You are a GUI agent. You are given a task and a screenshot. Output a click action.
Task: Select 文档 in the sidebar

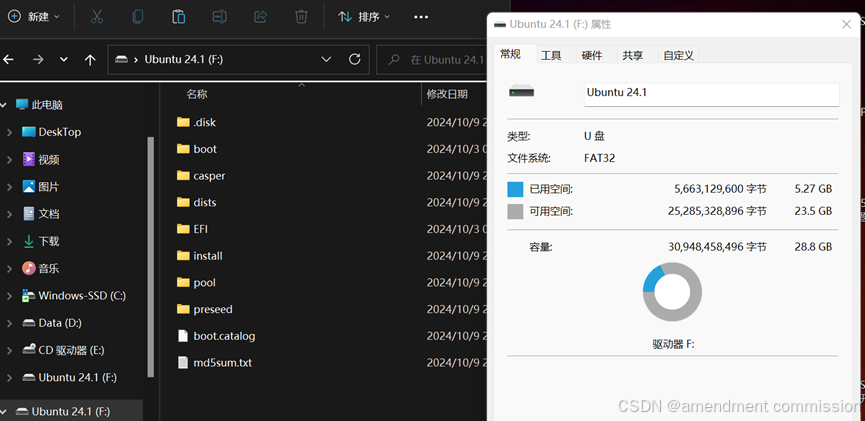coord(41,214)
